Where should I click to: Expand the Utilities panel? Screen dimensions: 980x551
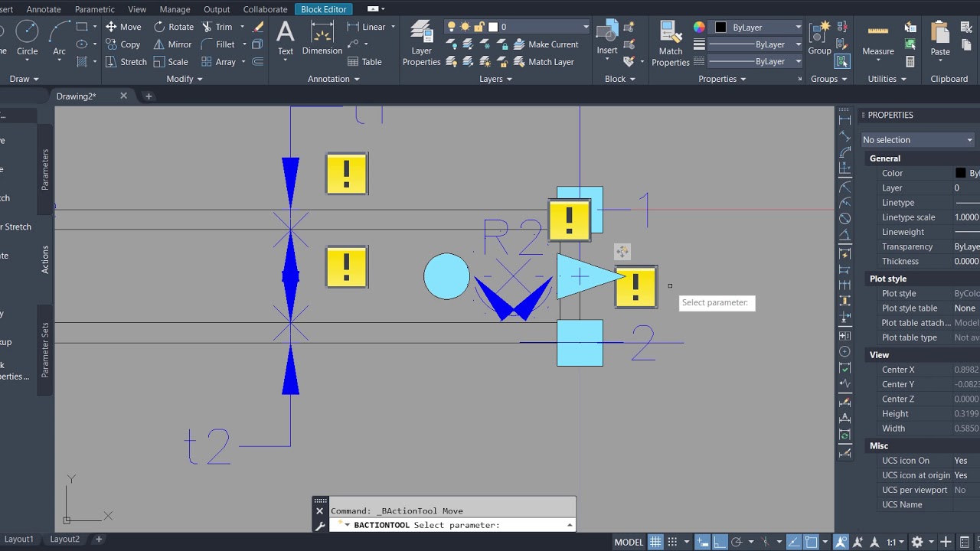[x=887, y=79]
